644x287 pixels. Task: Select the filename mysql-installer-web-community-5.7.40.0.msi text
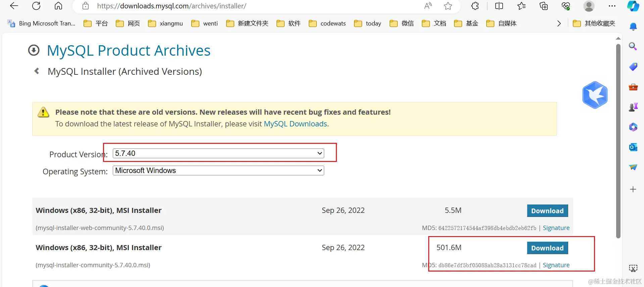coord(100,228)
